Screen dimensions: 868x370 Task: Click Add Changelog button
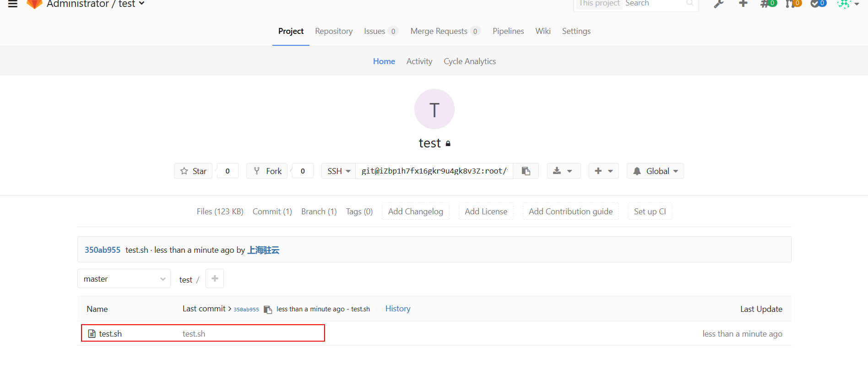[416, 211]
